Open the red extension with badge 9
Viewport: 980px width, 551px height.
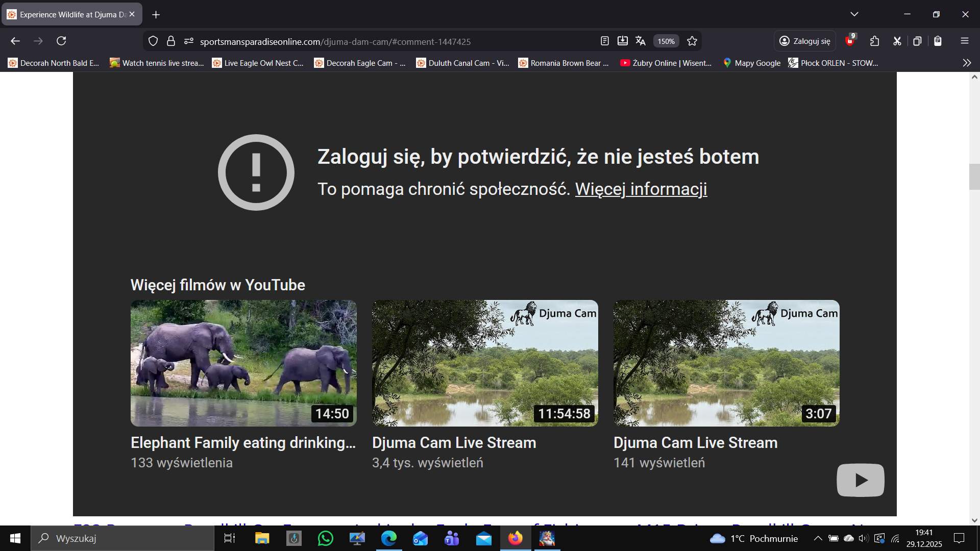[x=850, y=41]
